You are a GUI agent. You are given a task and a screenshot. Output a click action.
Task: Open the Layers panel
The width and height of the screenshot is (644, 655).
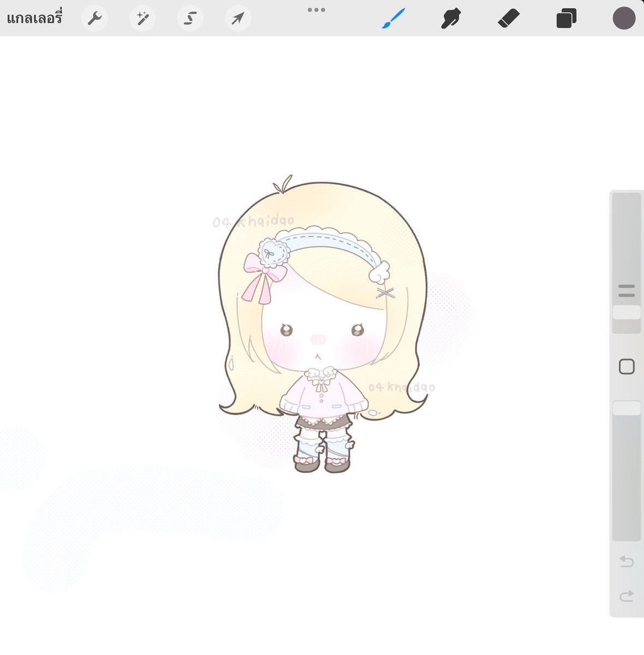pos(567,19)
